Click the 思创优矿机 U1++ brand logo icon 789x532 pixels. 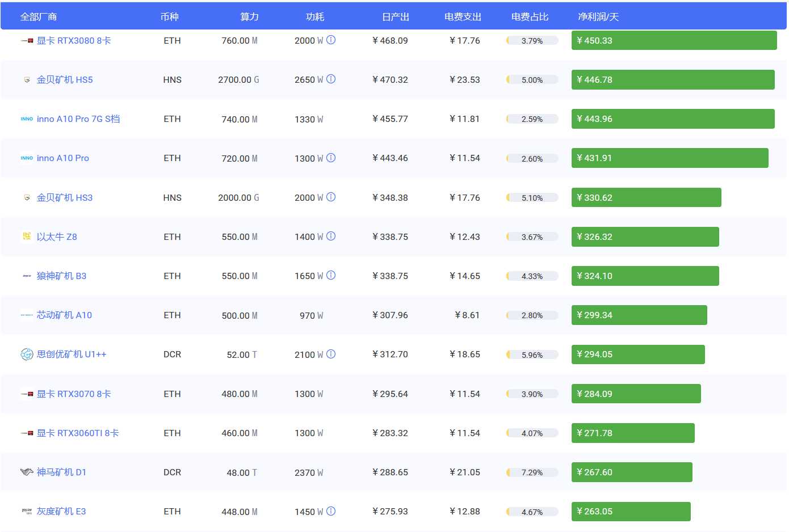[x=27, y=354]
